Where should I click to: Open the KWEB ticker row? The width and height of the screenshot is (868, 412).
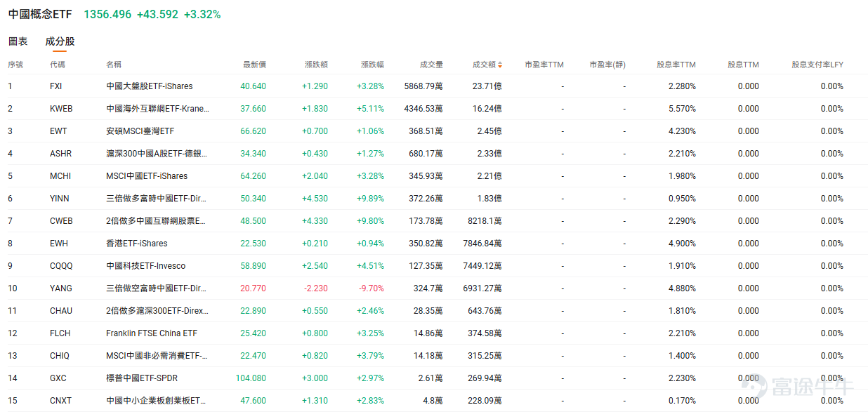[434, 109]
